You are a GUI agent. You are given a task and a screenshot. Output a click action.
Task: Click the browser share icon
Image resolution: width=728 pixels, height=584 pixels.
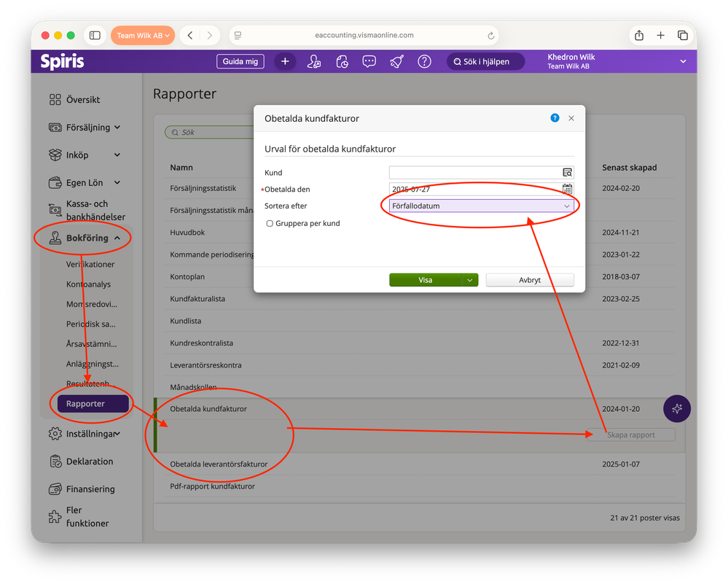639,35
